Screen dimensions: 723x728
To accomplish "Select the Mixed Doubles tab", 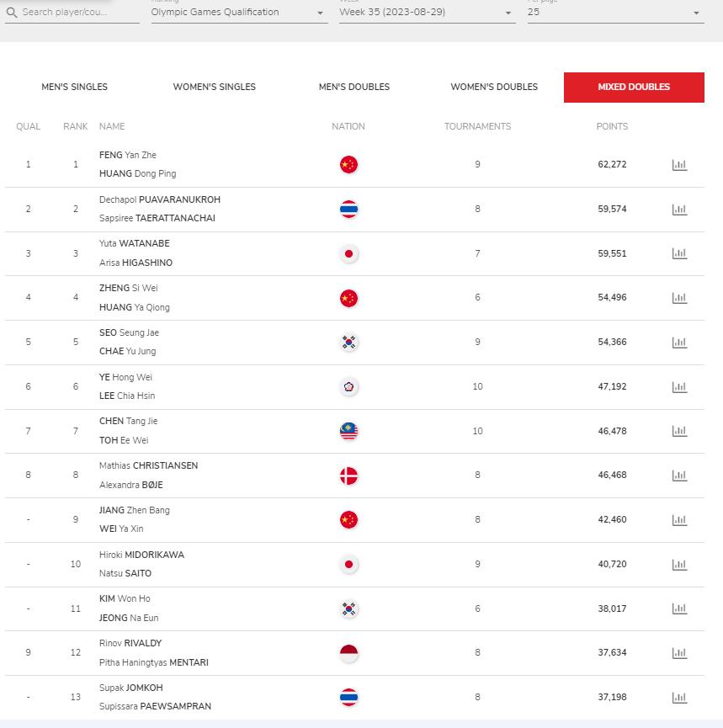I will point(634,87).
